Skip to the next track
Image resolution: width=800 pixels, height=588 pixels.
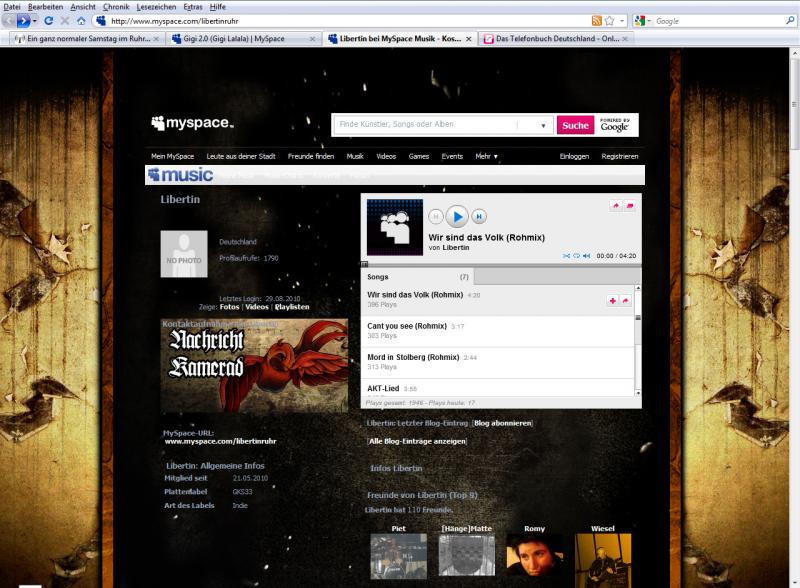(x=479, y=216)
